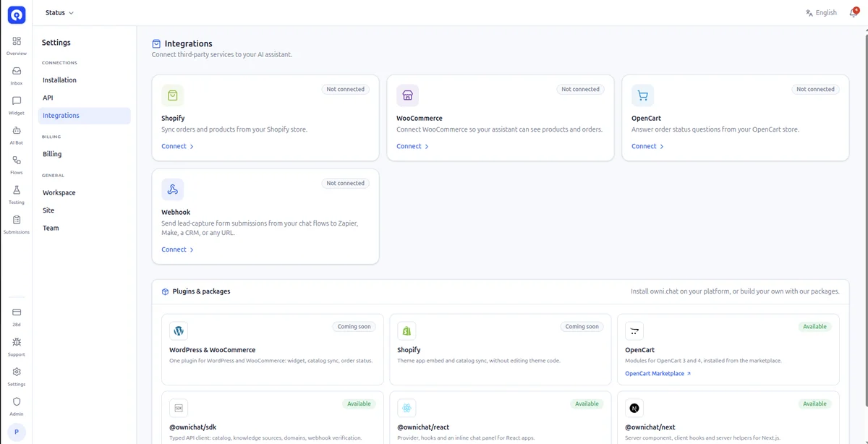Image resolution: width=868 pixels, height=444 pixels.
Task: Click Connect link for WooCommerce
Action: (x=413, y=146)
